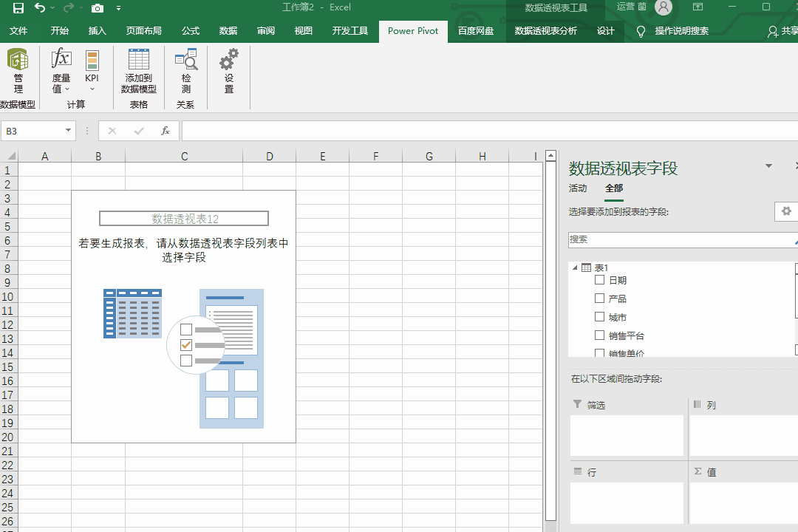Open the Name Box dropdown arrow
The height and width of the screenshot is (532, 798).
click(x=69, y=131)
